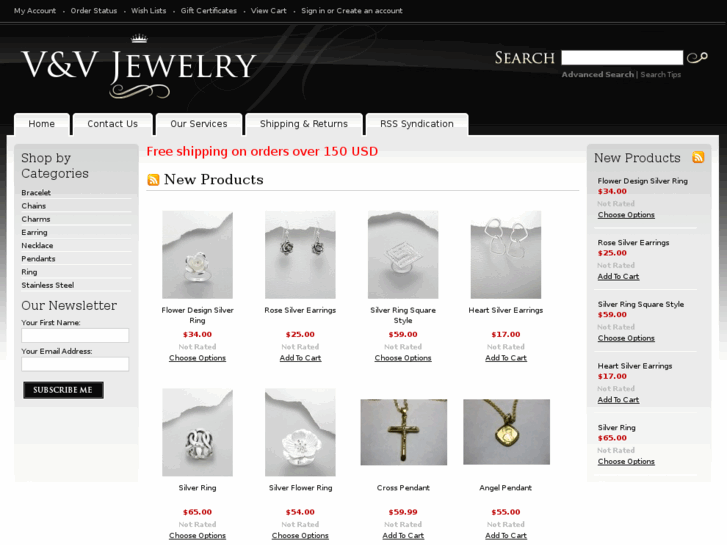Click the Your Email Address field
This screenshot has width=727, height=545.
[x=75, y=364]
